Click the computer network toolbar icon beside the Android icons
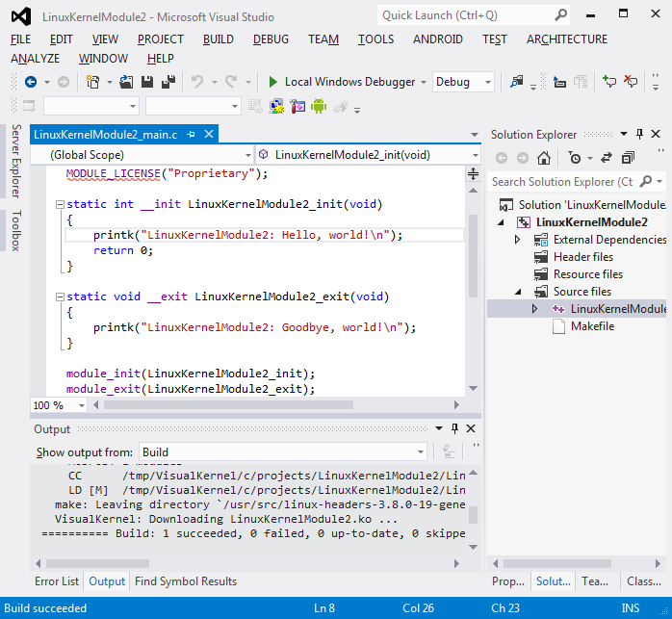Image resolution: width=672 pixels, height=619 pixels. tap(276, 106)
